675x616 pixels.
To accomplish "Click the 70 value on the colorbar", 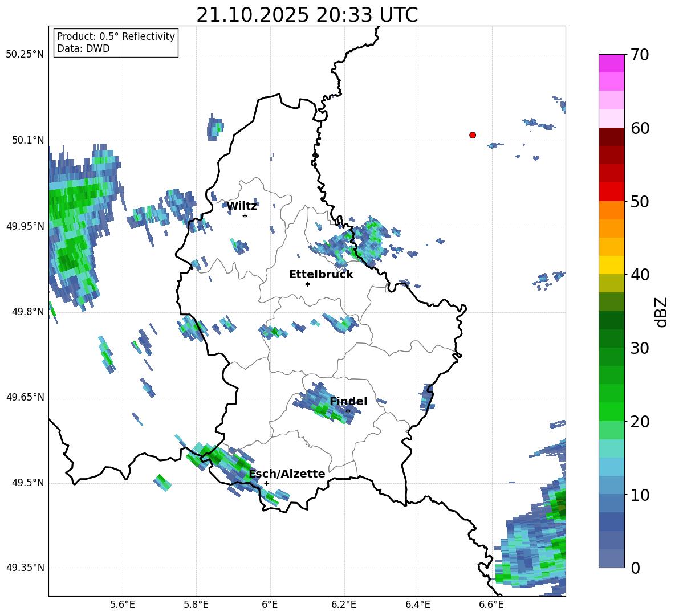I will pyautogui.click(x=640, y=55).
